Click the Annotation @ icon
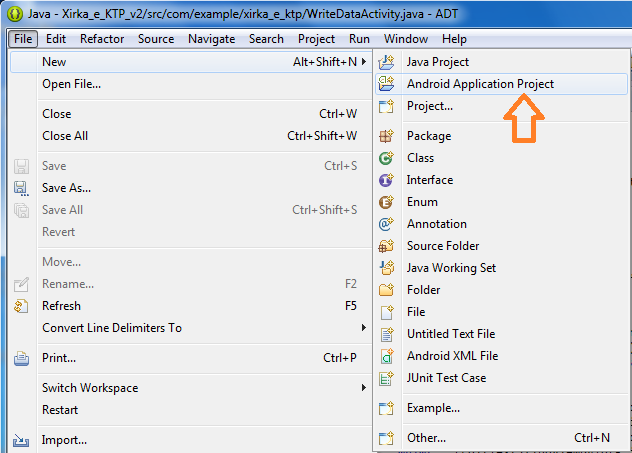Image resolution: width=632 pixels, height=453 pixels. 386,224
